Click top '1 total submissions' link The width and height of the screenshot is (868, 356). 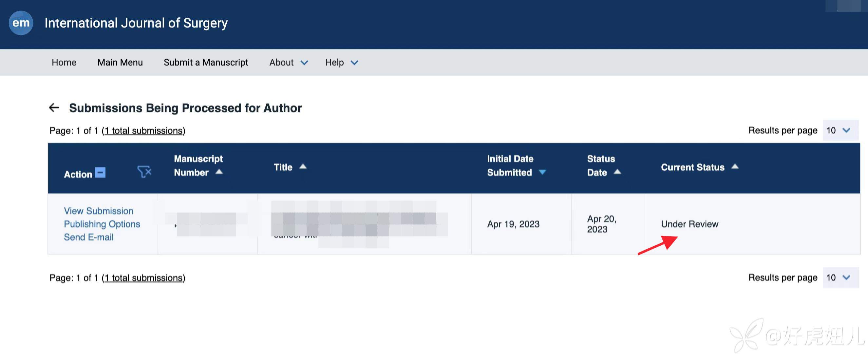pyautogui.click(x=143, y=131)
